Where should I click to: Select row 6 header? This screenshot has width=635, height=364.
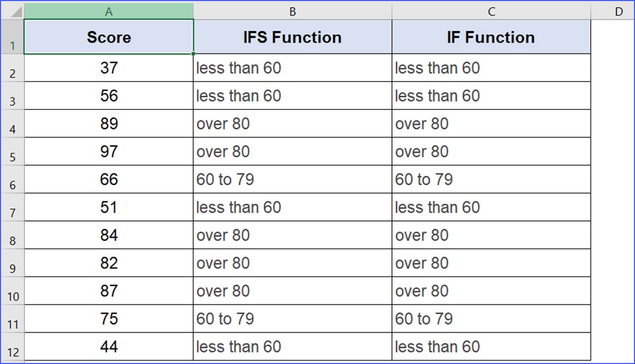pos(12,180)
